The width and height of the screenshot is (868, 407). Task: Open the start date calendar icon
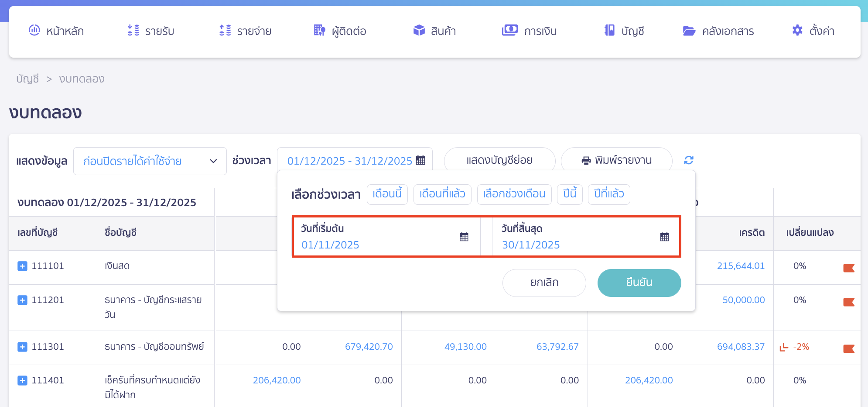[464, 237]
